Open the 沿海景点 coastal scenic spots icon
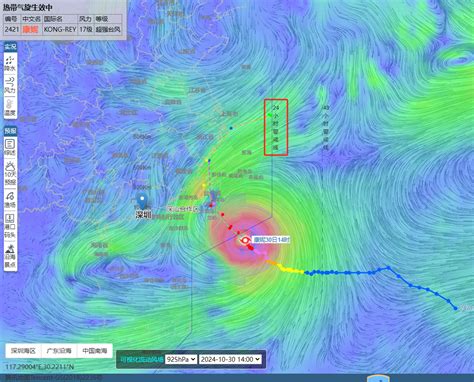This screenshot has width=474, height=382. point(10,256)
